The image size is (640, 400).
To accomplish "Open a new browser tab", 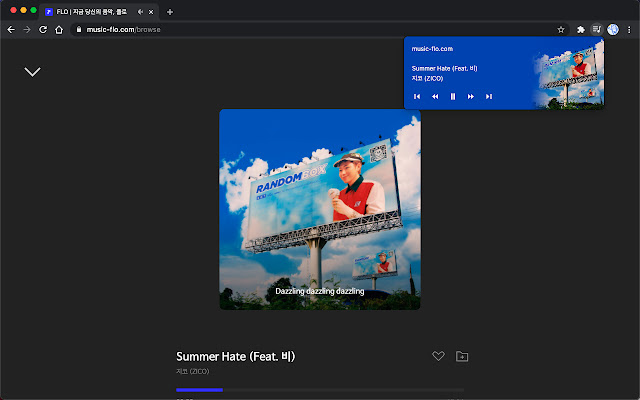I will [x=170, y=12].
